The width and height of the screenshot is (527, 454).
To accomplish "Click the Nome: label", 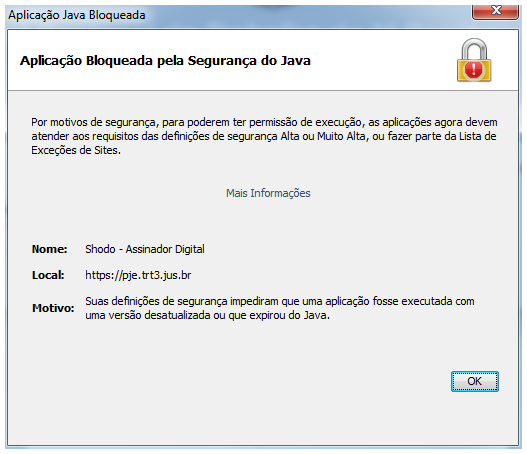I will [x=49, y=249].
